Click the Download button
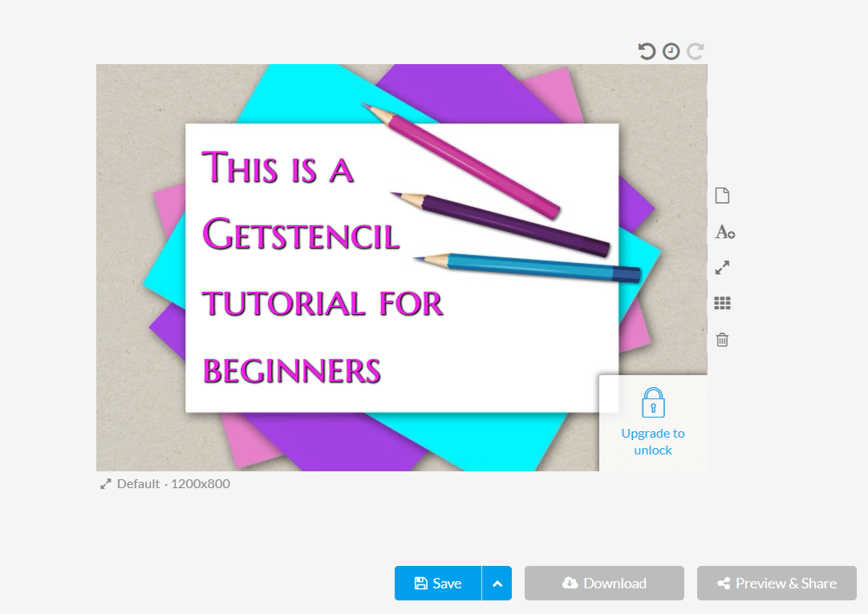This screenshot has height=614, width=868. [603, 583]
